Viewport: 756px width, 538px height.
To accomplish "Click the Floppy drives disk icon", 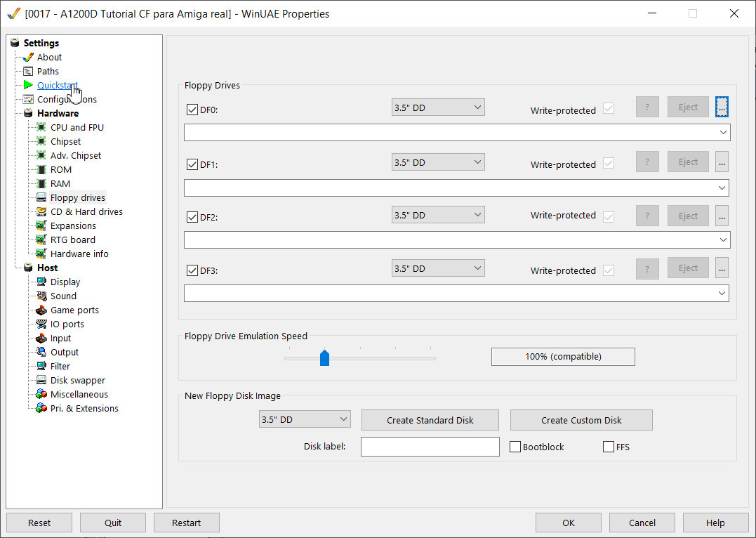I will pos(41,197).
